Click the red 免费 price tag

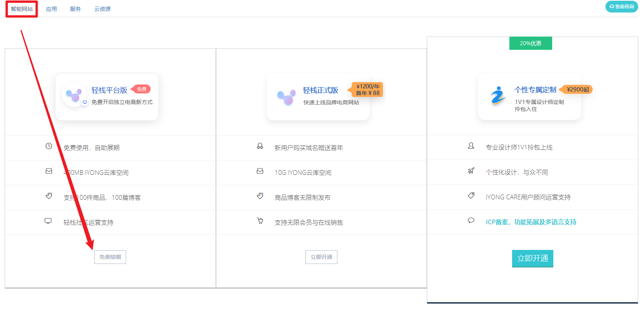(141, 89)
